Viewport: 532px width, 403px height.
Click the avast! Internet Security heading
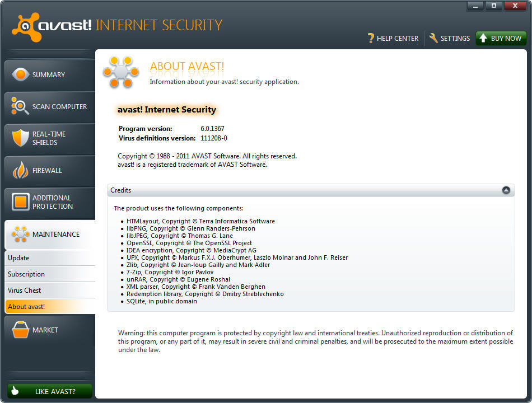click(x=166, y=110)
